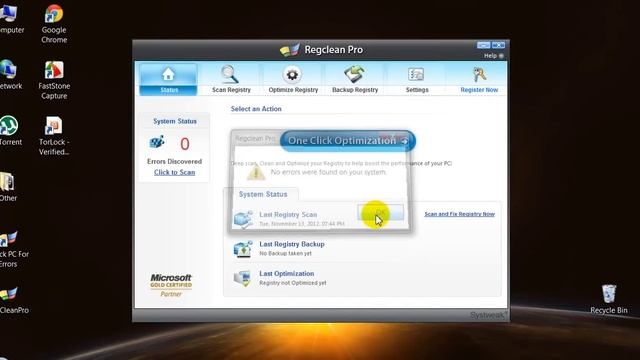This screenshot has width=640, height=360.
Task: Minimize the Regclean Pro window
Action: pos(483,45)
